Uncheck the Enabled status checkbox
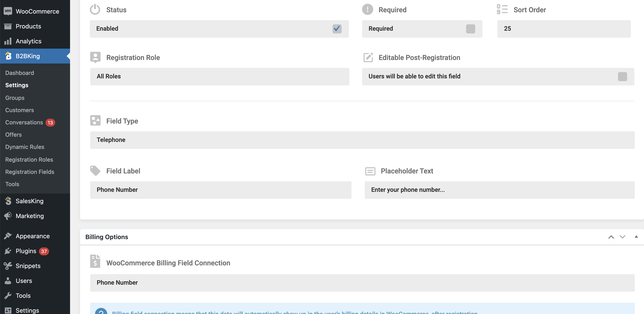 tap(337, 28)
